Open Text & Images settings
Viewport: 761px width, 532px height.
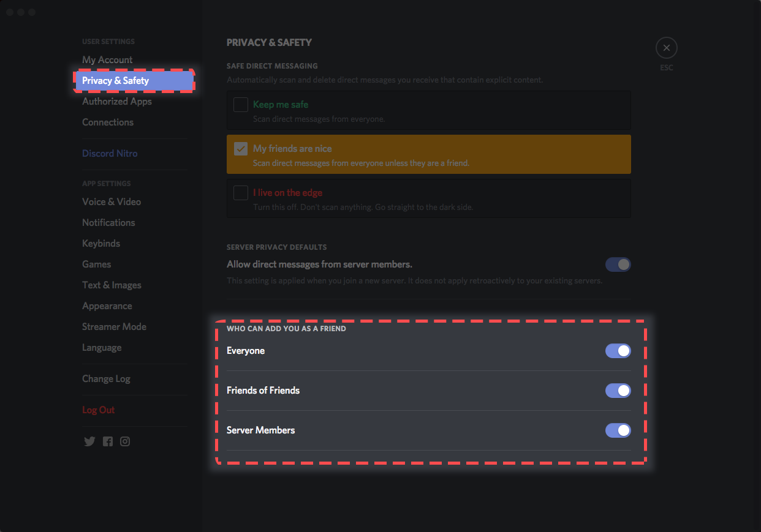point(112,285)
